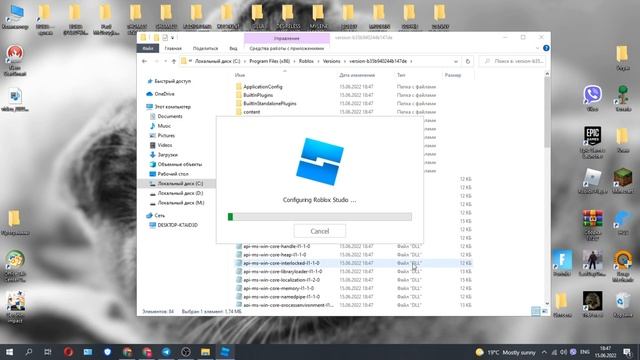Switch to details view layout icon

(x=536, y=311)
